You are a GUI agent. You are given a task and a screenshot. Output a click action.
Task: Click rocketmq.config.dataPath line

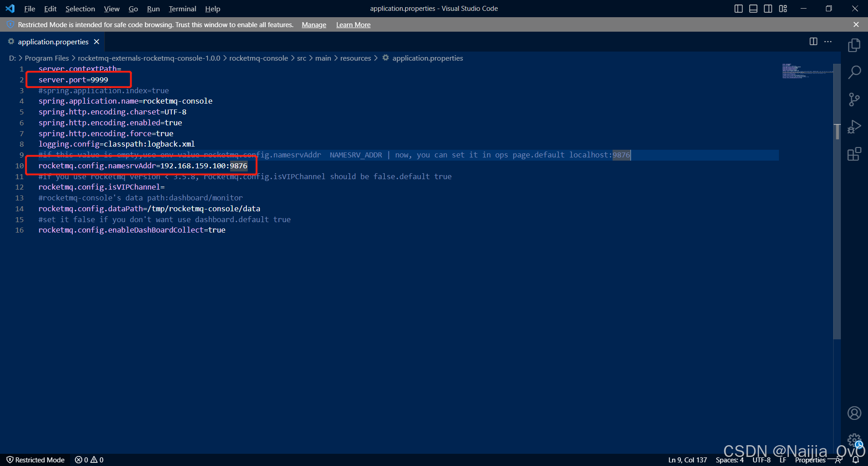click(x=149, y=209)
